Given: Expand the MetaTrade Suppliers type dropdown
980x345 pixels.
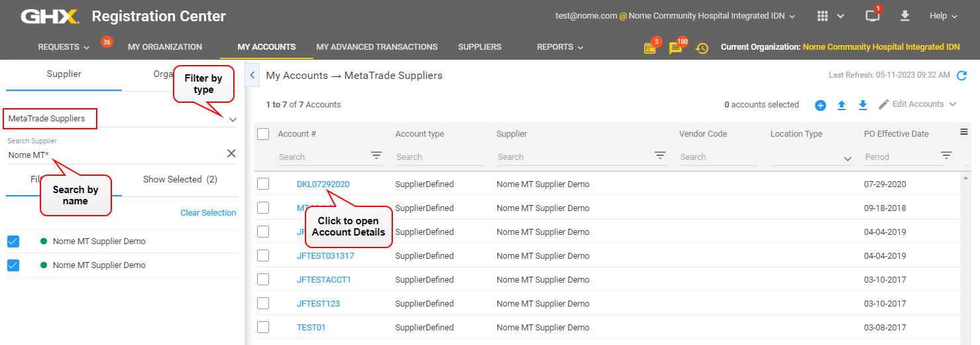Looking at the screenshot, I should [x=233, y=119].
